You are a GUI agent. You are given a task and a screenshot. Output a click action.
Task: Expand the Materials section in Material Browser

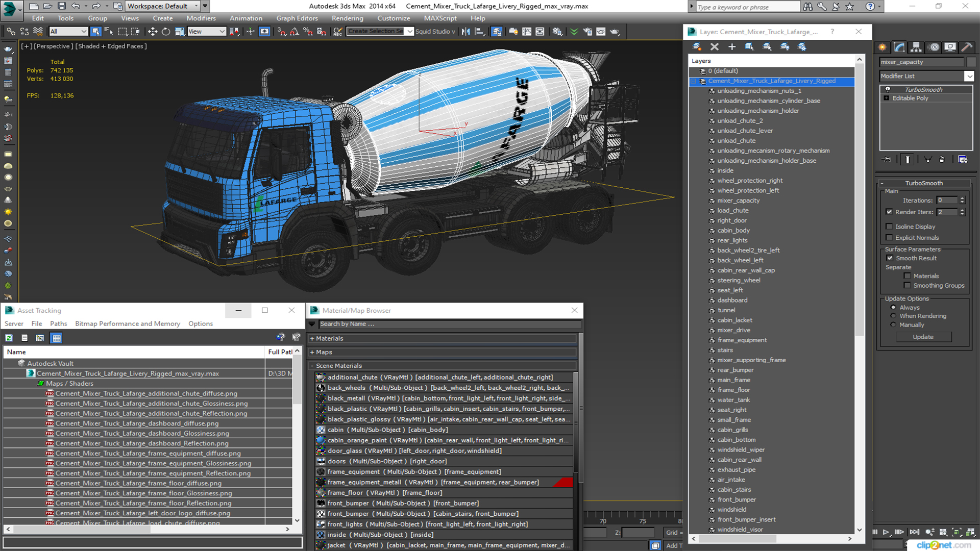click(x=312, y=338)
